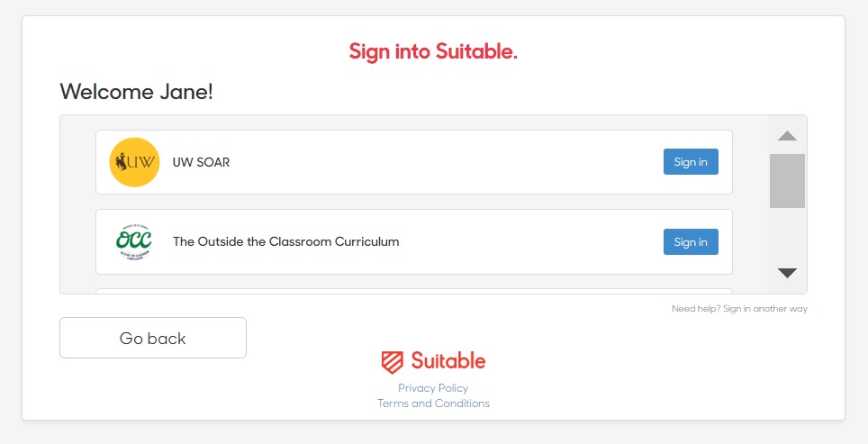868x444 pixels.
Task: Click the red Suitable shield icon
Action: click(x=392, y=362)
